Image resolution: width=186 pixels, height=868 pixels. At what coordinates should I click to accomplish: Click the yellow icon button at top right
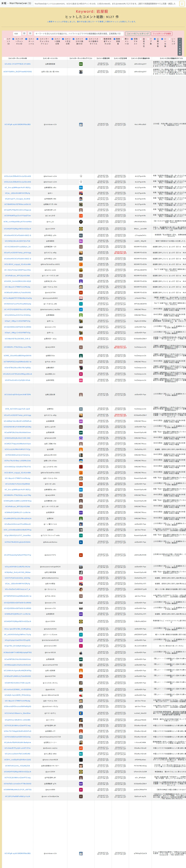(x=182, y=4)
